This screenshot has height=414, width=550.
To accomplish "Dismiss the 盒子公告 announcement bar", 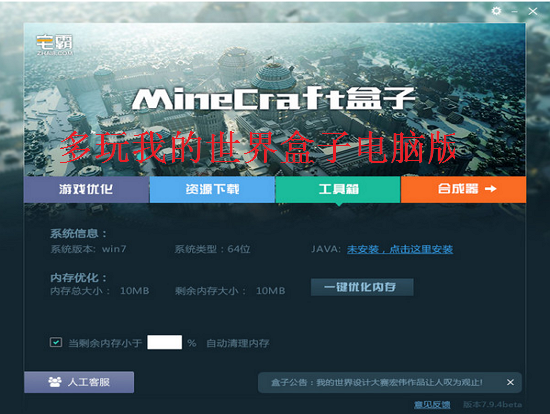I will click(x=510, y=382).
